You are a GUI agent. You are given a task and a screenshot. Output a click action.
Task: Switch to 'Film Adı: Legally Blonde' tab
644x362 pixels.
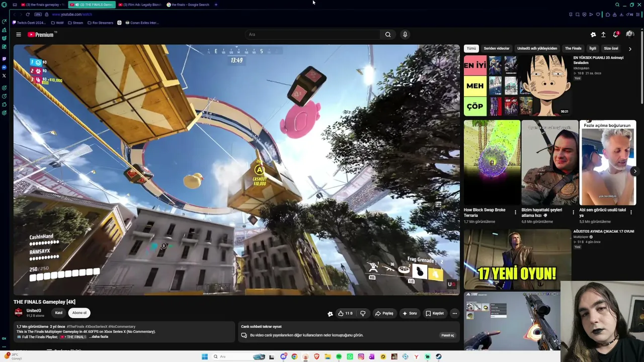click(x=139, y=5)
